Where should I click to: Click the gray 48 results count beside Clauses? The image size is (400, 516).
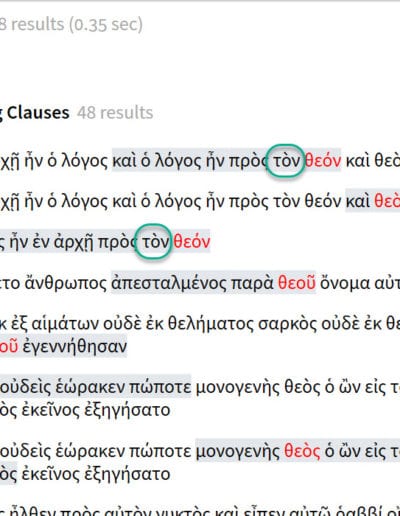coord(115,113)
